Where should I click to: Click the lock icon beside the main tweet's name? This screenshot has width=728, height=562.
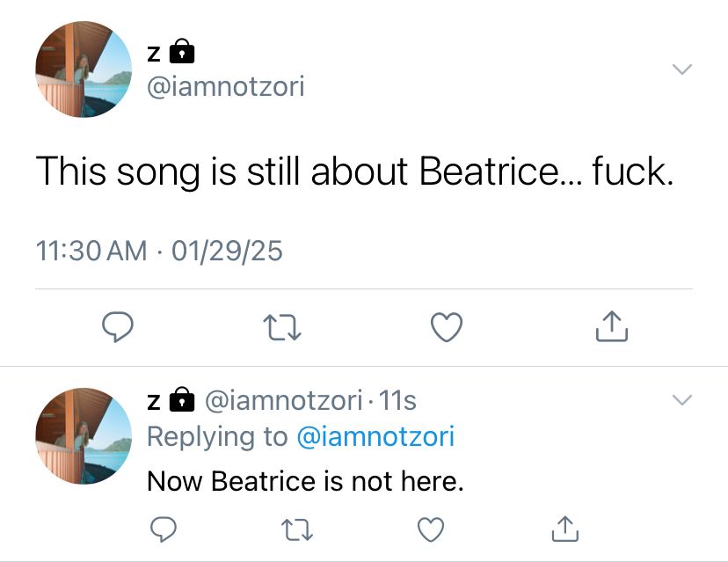[x=180, y=52]
